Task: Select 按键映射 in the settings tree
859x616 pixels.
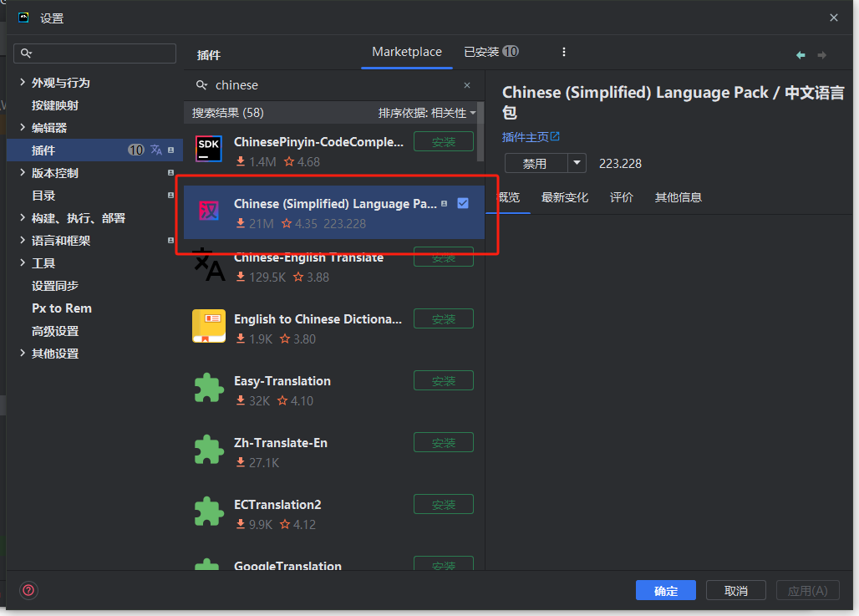Action: [x=55, y=105]
